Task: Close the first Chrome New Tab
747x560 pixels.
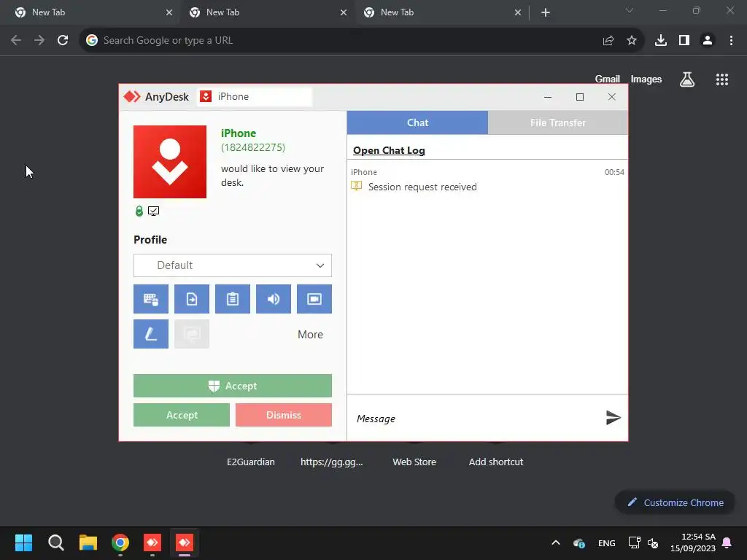Action: pyautogui.click(x=169, y=13)
